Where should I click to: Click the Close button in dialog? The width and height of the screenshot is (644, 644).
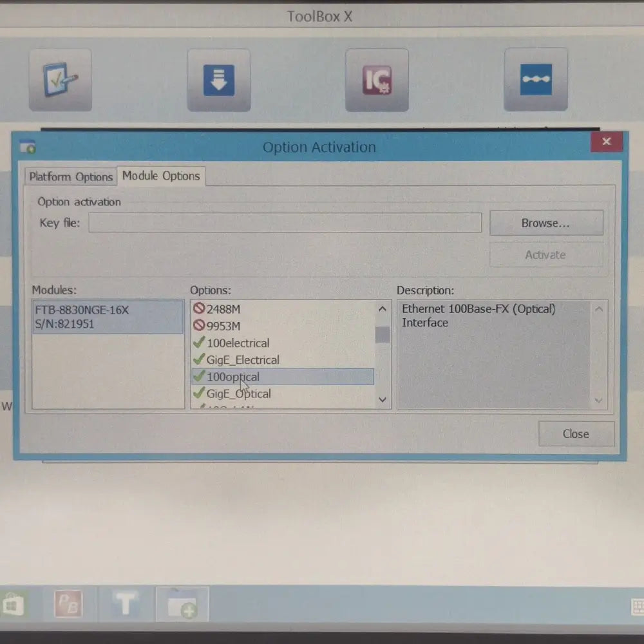click(x=576, y=434)
